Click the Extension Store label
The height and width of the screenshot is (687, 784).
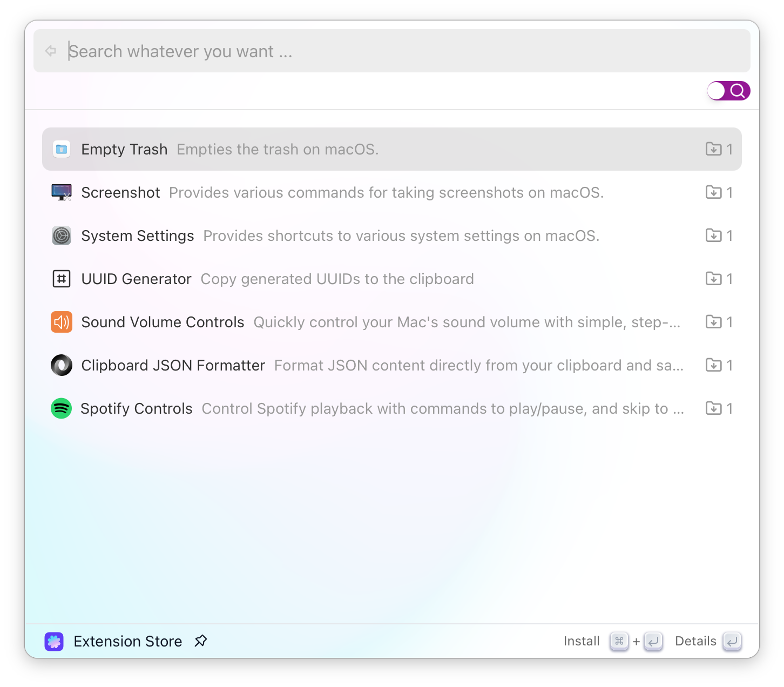(x=128, y=641)
